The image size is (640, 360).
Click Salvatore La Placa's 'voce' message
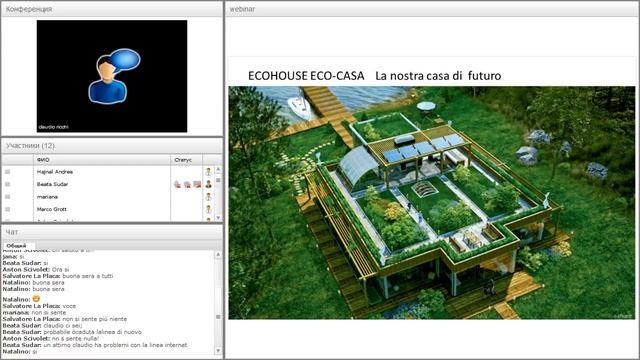[39, 306]
